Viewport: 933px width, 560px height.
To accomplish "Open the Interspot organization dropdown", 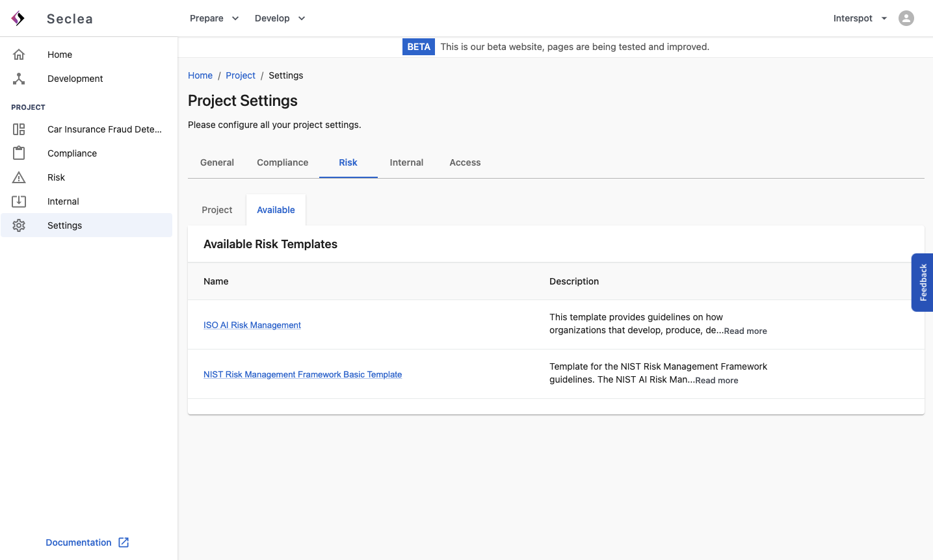I will tap(860, 18).
